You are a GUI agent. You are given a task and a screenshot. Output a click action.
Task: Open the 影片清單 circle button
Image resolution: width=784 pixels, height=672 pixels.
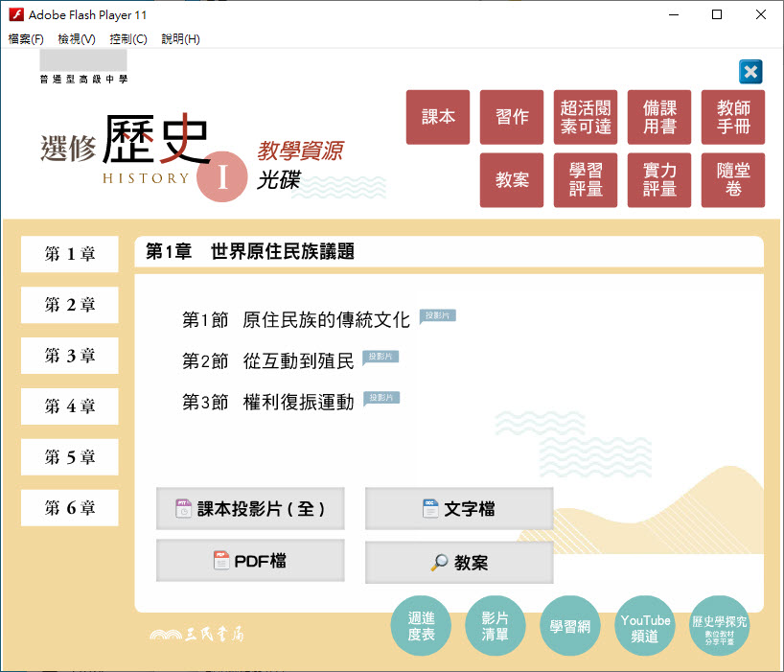point(496,628)
